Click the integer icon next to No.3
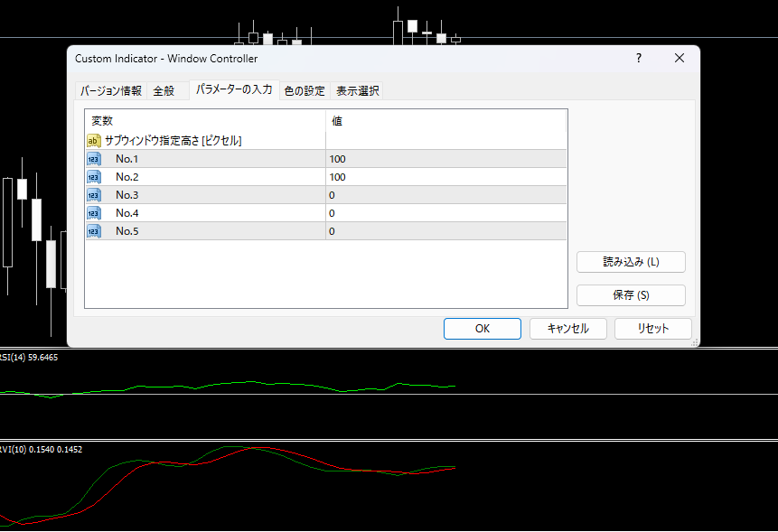This screenshot has width=778, height=532. (x=94, y=195)
